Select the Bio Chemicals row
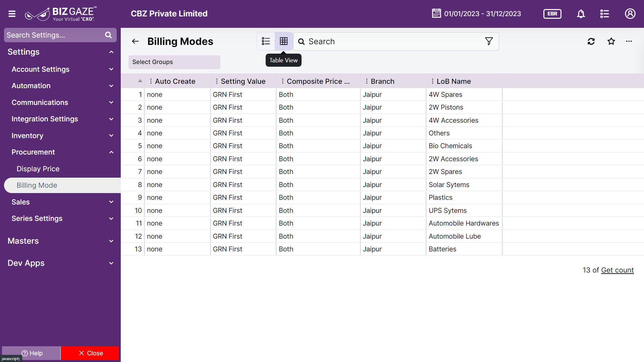The width and height of the screenshot is (644, 362). 382,146
